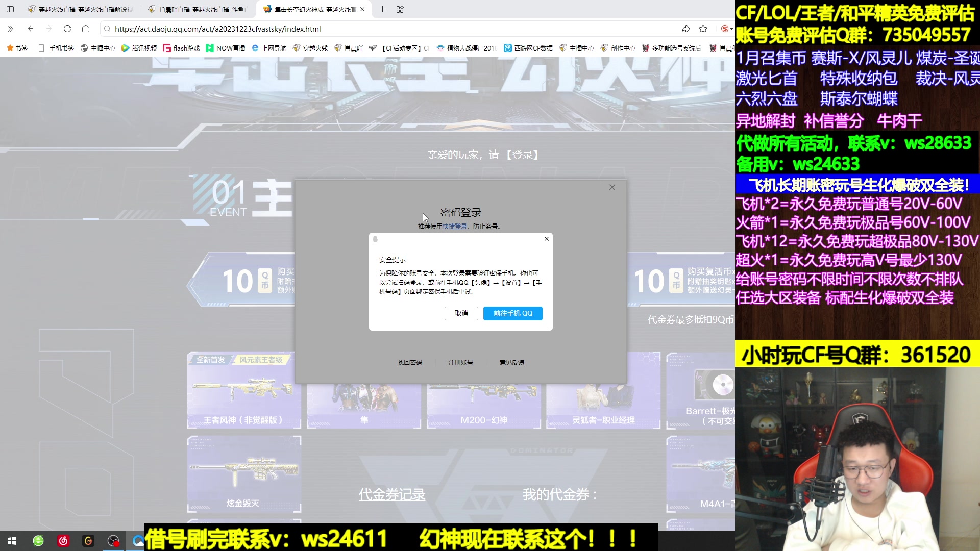Click the blue cloud browser taskbar icon
The image size is (980, 551).
pos(138,541)
